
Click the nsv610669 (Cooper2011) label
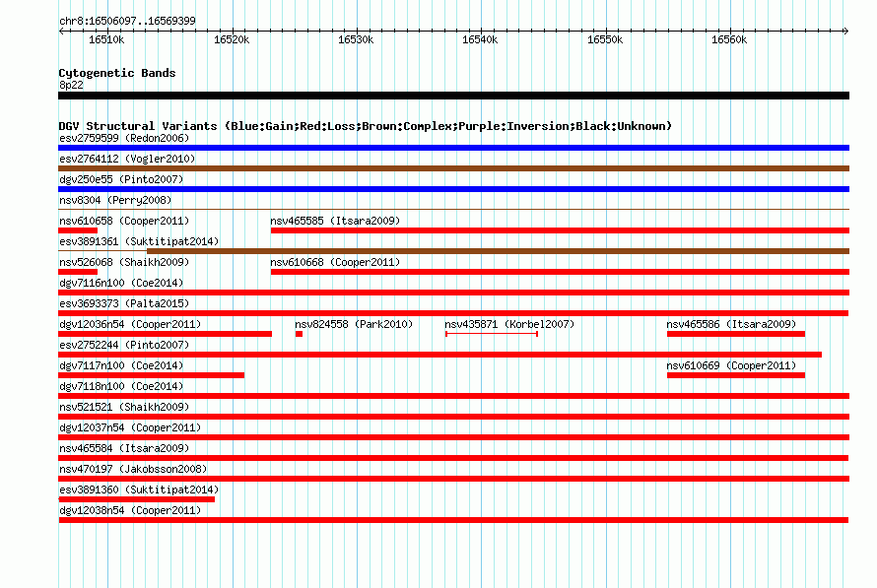pos(731,365)
